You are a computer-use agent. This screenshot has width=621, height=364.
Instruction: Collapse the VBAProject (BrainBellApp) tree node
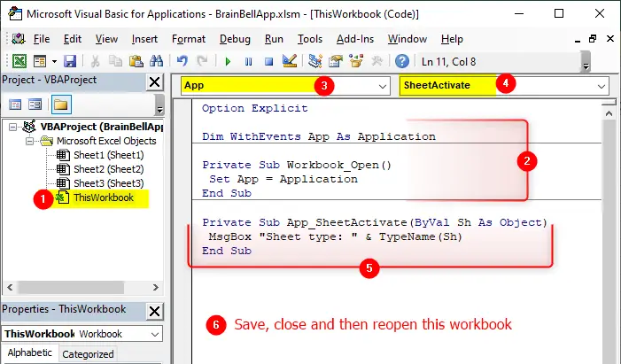pyautogui.click(x=12, y=128)
